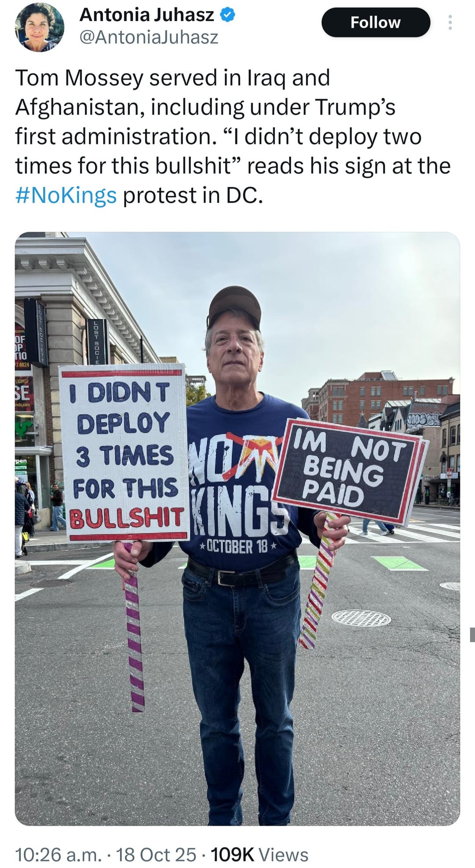Click the round manhole cover on street
475x868 pixels.
click(x=361, y=618)
